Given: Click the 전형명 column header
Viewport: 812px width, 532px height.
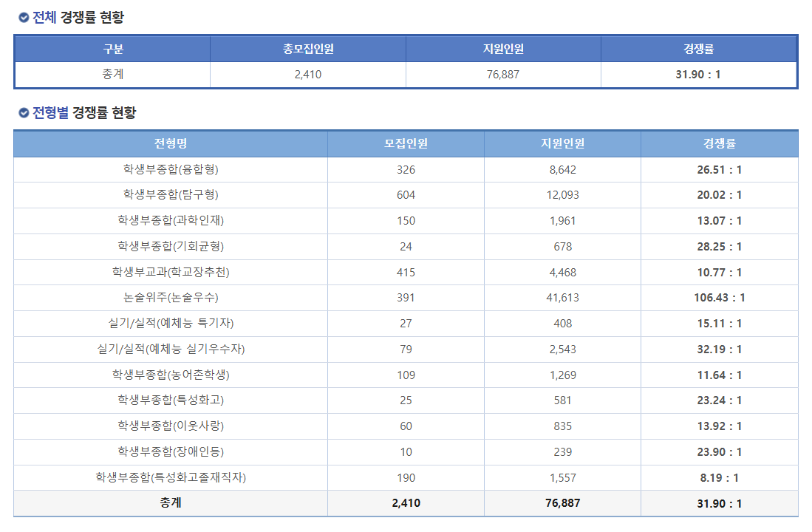Looking at the screenshot, I should tap(171, 143).
